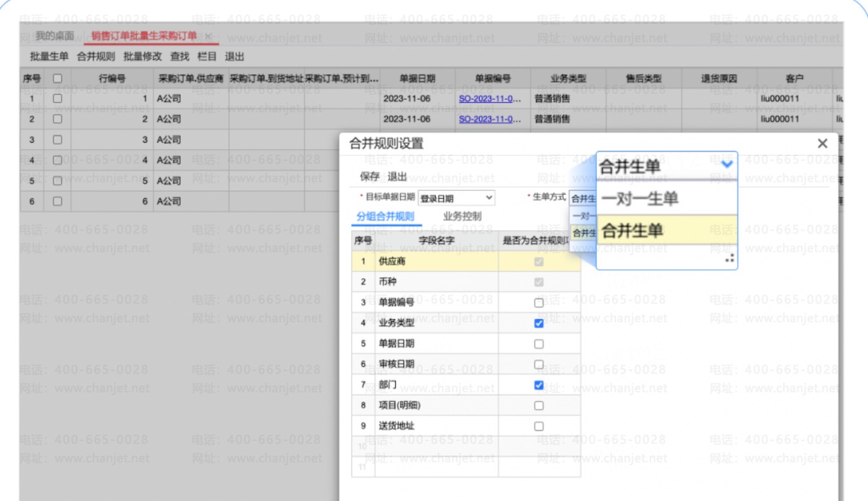
Task: Open the SO-2023-11-0 link in row 1
Action: pos(490,99)
